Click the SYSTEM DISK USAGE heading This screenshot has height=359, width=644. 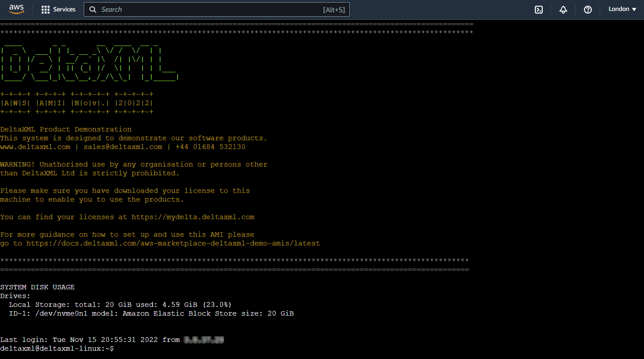[x=37, y=287]
